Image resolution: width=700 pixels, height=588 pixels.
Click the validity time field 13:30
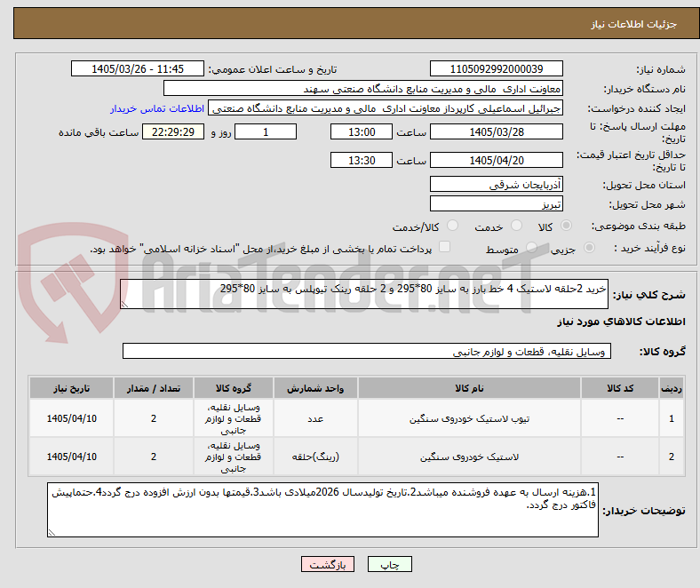362,160
